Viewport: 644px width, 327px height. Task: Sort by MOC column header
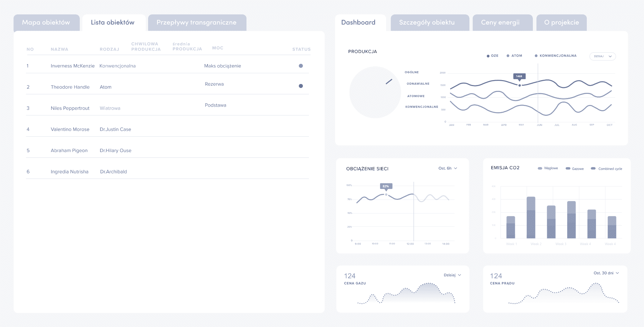click(x=218, y=48)
